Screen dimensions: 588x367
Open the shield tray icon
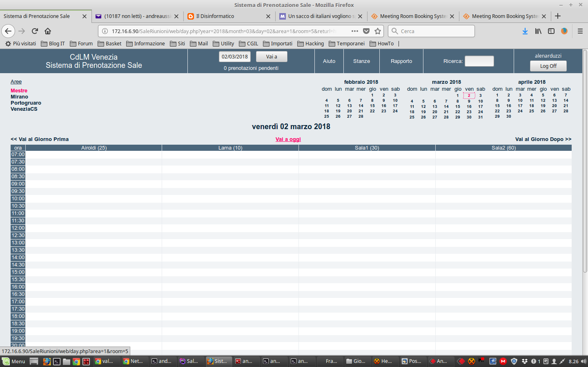point(514,361)
